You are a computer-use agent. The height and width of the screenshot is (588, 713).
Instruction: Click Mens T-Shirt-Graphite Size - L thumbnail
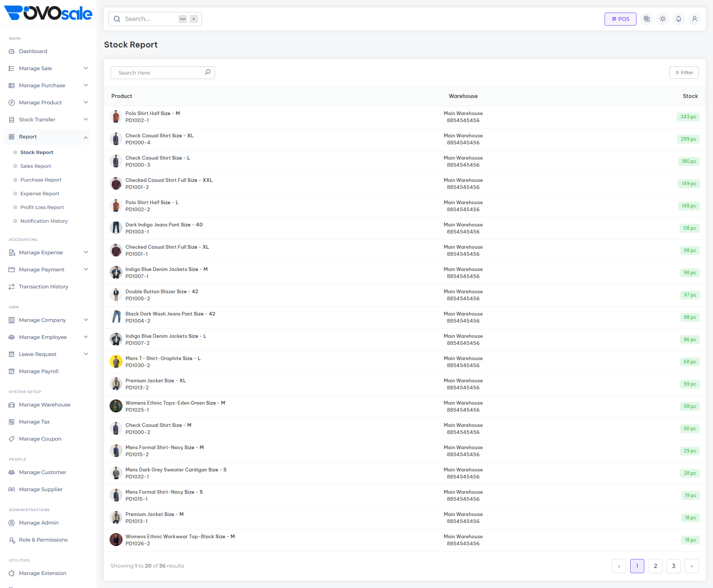(x=116, y=362)
